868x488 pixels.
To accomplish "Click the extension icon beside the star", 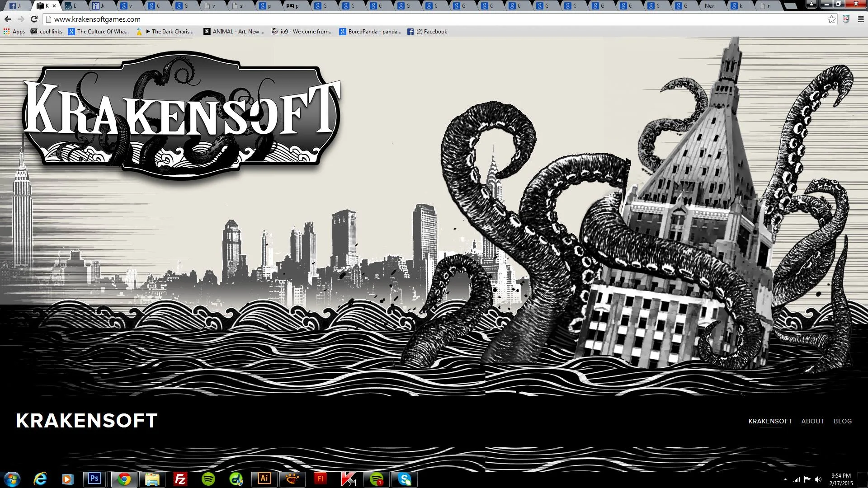I will [846, 19].
